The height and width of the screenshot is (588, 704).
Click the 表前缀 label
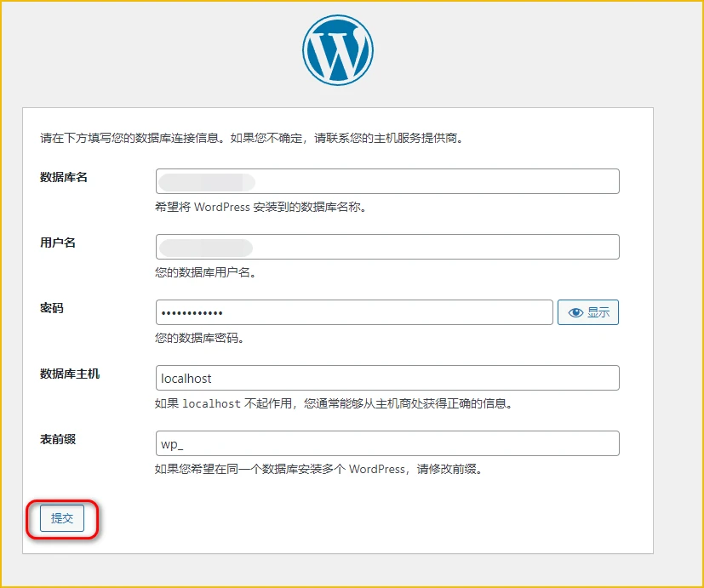point(58,439)
